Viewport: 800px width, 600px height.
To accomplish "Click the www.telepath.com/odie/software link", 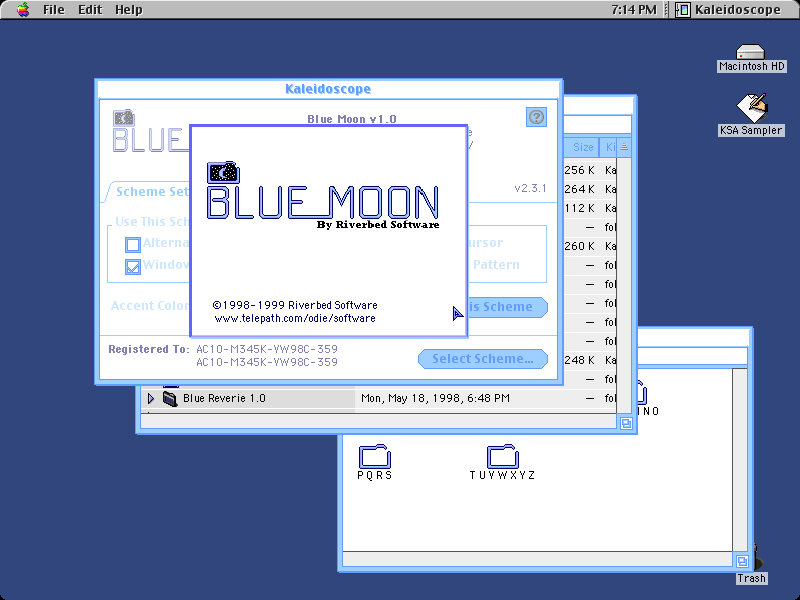I will point(295,318).
